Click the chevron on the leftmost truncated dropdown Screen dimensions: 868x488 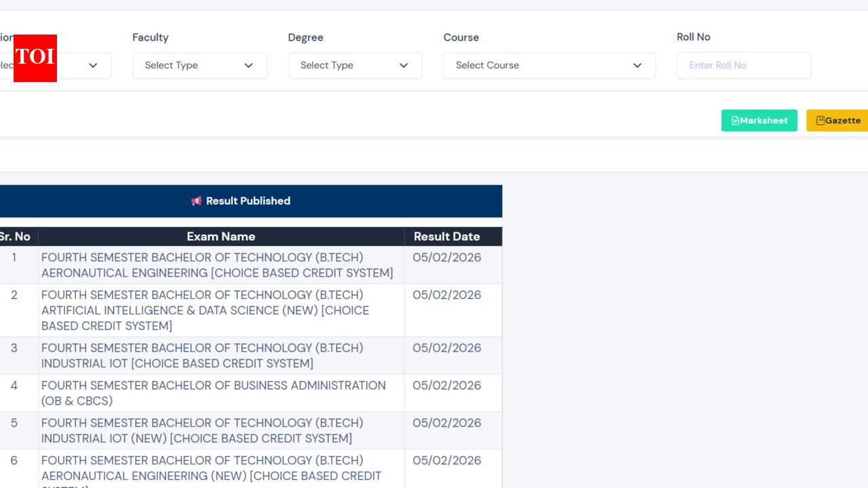pyautogui.click(x=93, y=66)
